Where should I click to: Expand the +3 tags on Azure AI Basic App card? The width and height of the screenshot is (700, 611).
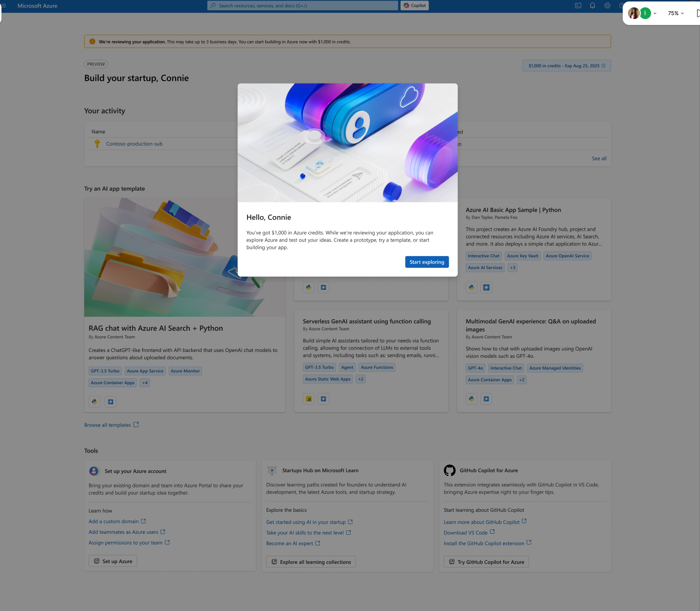(513, 267)
